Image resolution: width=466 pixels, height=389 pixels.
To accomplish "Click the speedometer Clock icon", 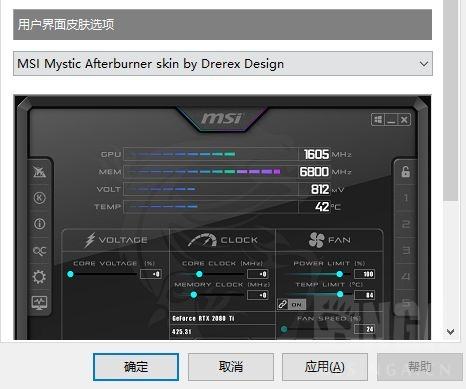I will [x=202, y=240].
